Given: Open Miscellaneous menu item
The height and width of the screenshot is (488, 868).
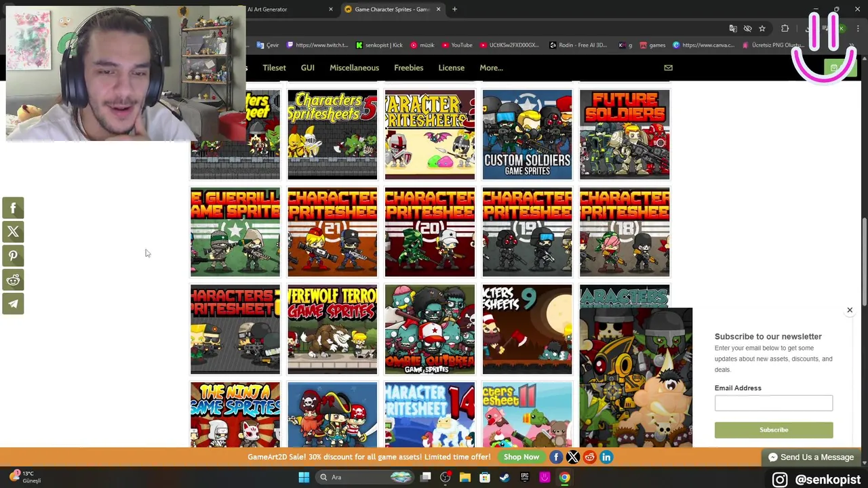Looking at the screenshot, I should click(354, 68).
